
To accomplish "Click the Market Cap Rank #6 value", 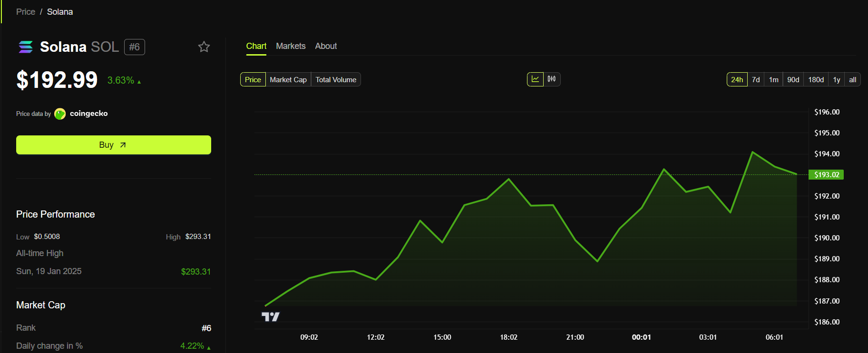I will pos(206,328).
